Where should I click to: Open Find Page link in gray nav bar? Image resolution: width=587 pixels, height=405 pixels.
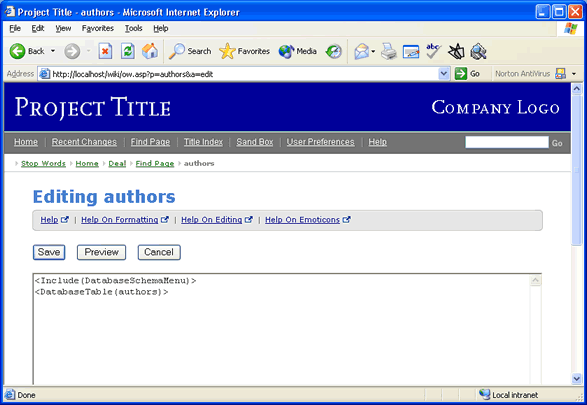coord(150,142)
